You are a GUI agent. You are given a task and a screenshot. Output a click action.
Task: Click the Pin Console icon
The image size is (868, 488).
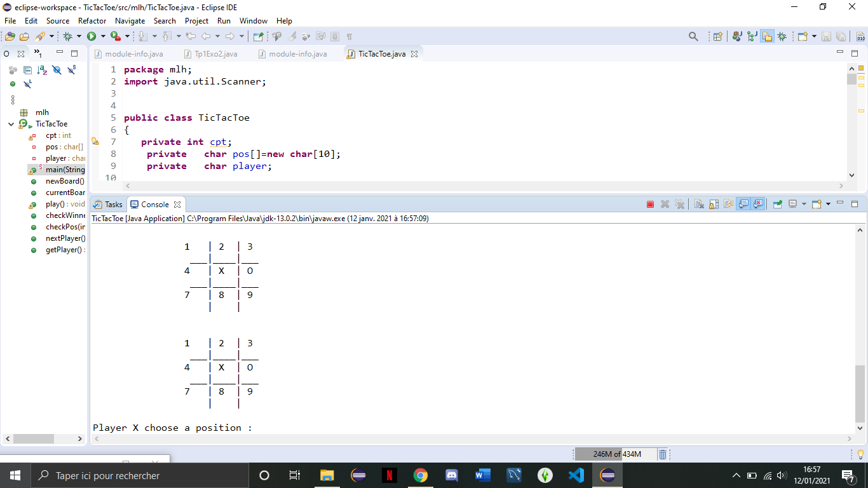pyautogui.click(x=777, y=204)
